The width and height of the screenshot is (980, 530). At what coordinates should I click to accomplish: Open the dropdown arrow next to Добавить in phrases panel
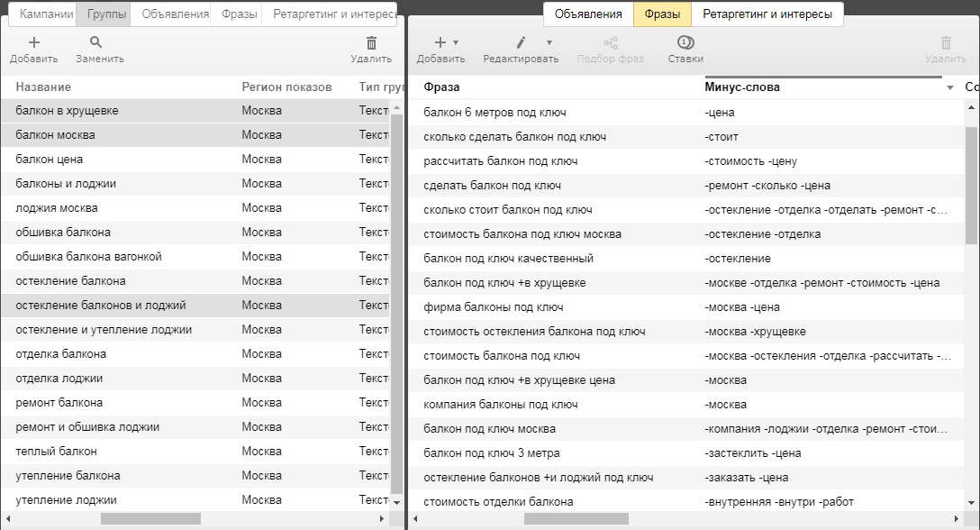click(x=456, y=42)
